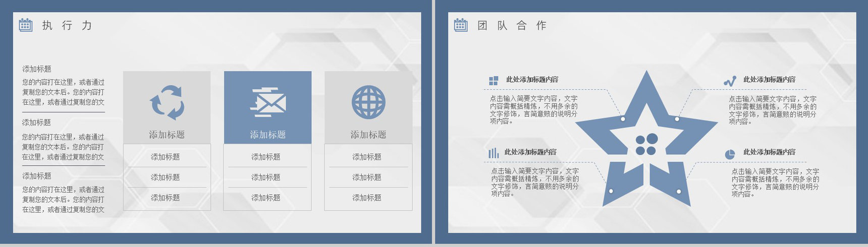
Task: Click the recycle arrows icon in the first card
Action: (167, 102)
